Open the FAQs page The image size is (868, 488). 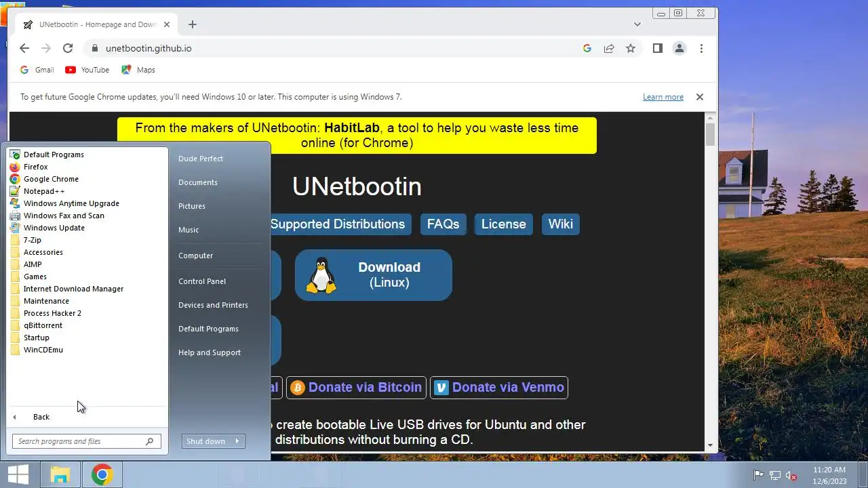click(443, 224)
